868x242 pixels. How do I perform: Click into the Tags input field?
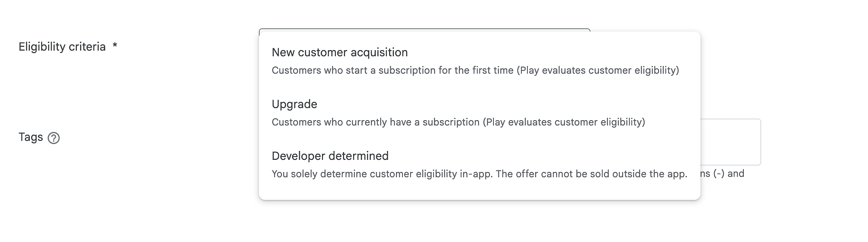coord(730,142)
